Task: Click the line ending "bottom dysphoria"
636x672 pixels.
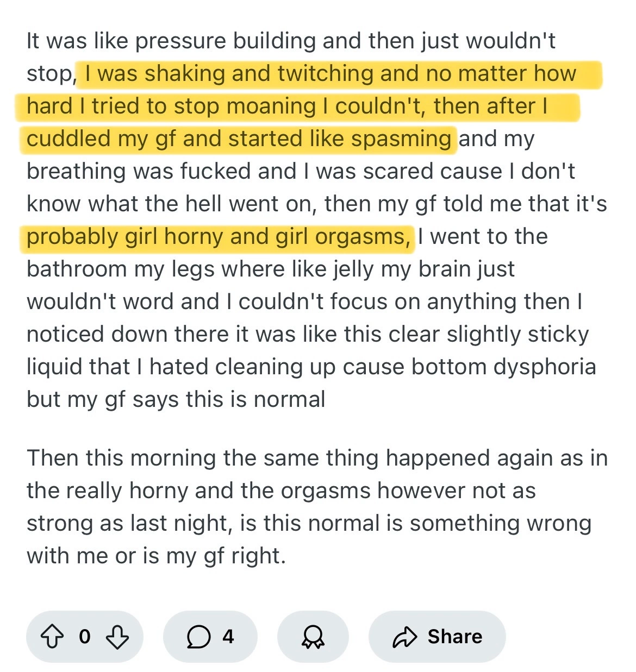Action: coord(311,367)
